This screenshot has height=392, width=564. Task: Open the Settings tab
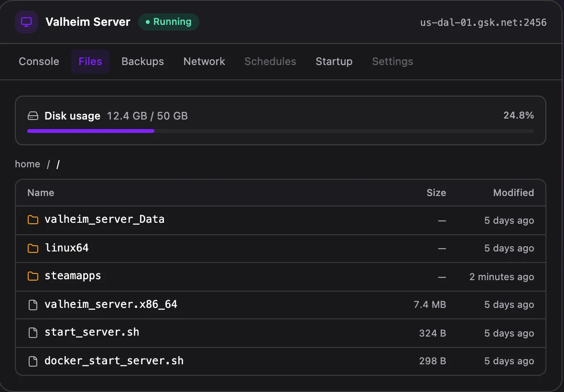[x=392, y=62]
